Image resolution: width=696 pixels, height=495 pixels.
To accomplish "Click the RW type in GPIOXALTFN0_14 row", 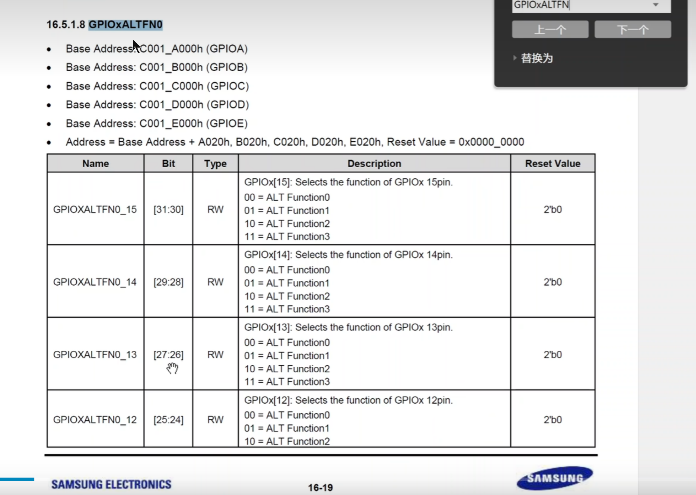I will [x=215, y=282].
